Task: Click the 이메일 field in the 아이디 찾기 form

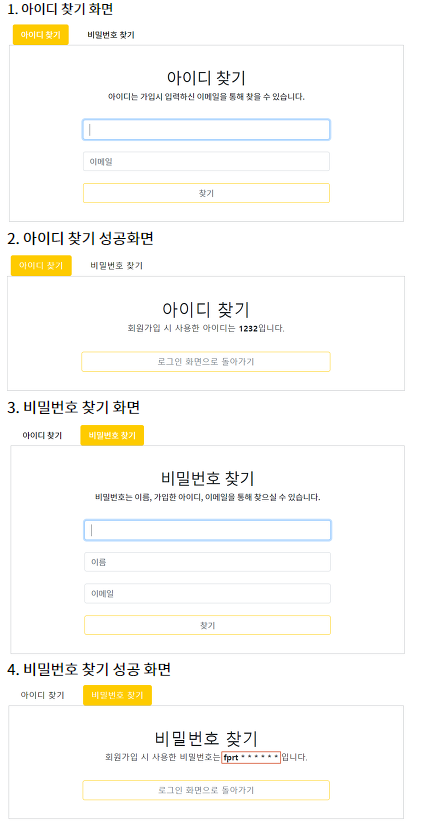Action: coord(207,162)
